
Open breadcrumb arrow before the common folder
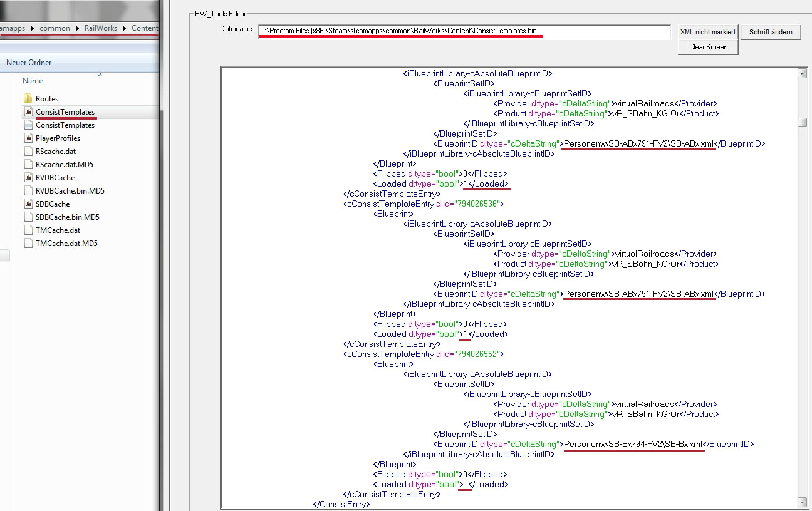pos(33,29)
